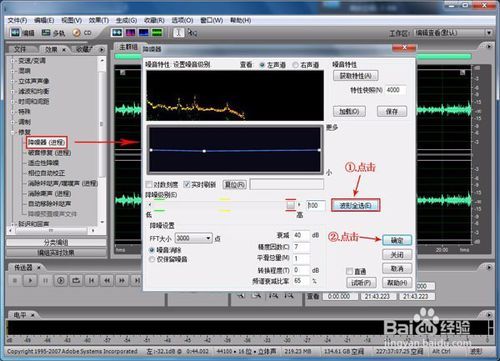Viewport: 500px width, 361px height.
Task: Collapse the 修复 (restoration) effects group
Action: (x=12, y=132)
